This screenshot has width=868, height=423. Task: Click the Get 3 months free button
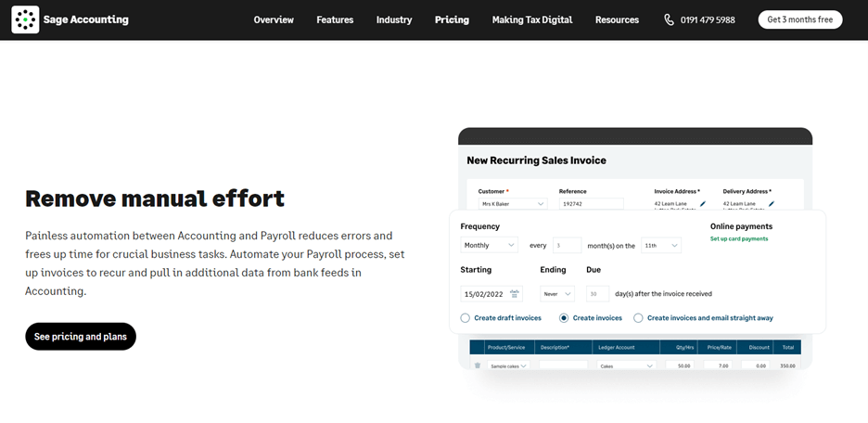[x=800, y=19]
